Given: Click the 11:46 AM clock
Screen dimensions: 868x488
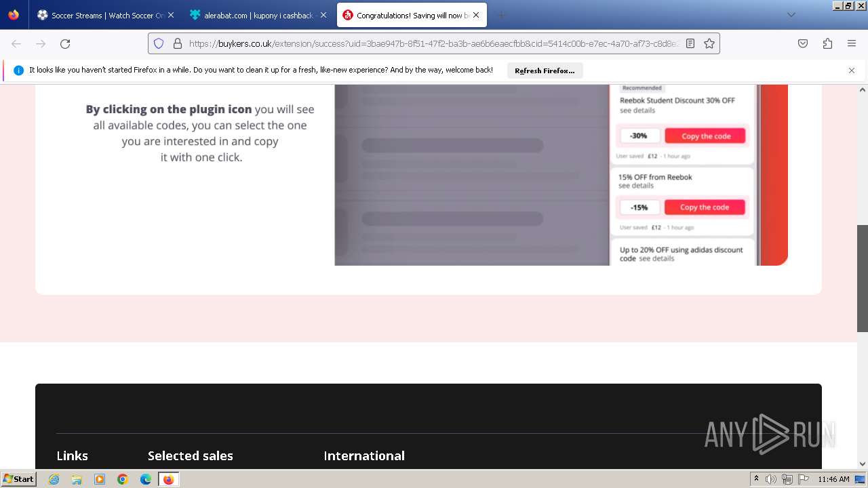Looking at the screenshot, I should (x=833, y=479).
